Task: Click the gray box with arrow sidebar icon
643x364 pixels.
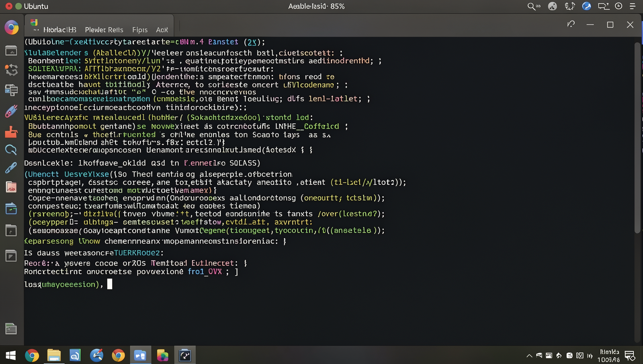Action: point(11,256)
